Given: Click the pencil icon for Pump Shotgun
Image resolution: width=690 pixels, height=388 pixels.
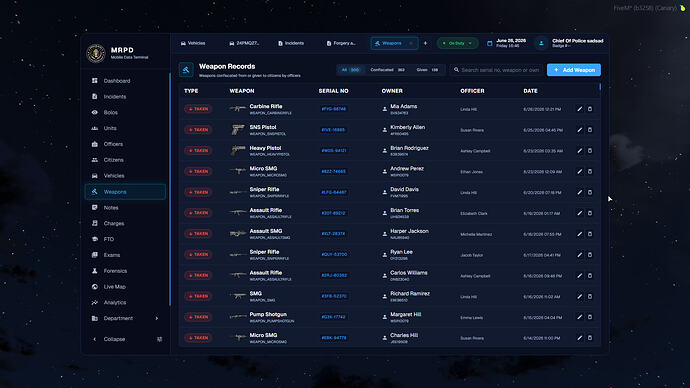Looking at the screenshot, I should (580, 317).
